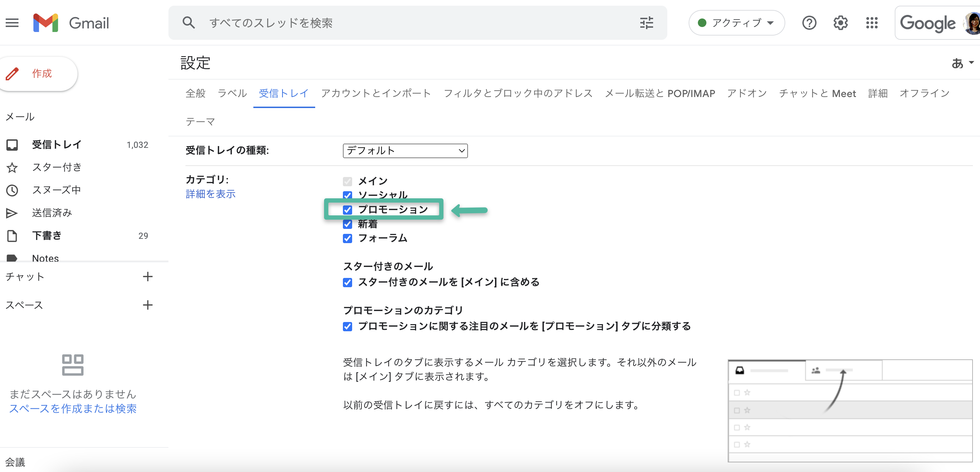
Task: Toggle the ソーシャル category checkbox
Action: pyautogui.click(x=348, y=195)
